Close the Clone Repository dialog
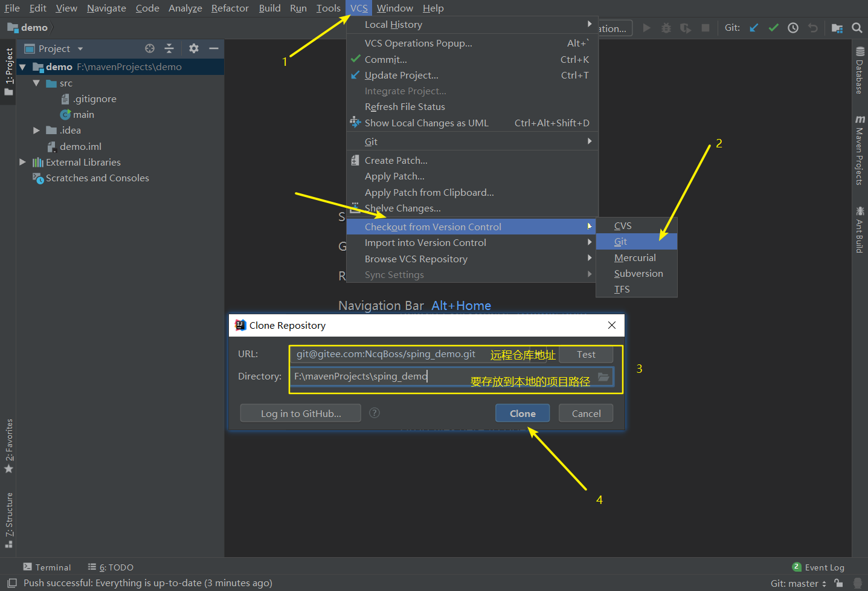 [612, 325]
